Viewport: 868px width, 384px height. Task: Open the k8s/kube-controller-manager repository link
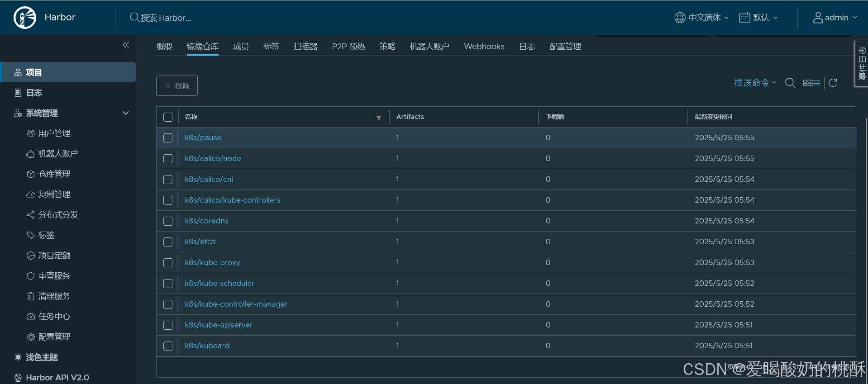coord(236,304)
